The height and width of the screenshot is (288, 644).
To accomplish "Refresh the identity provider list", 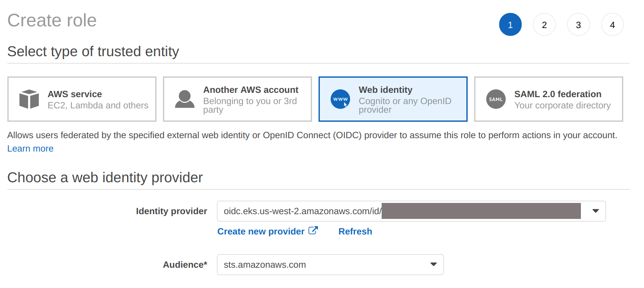I will pos(355,231).
